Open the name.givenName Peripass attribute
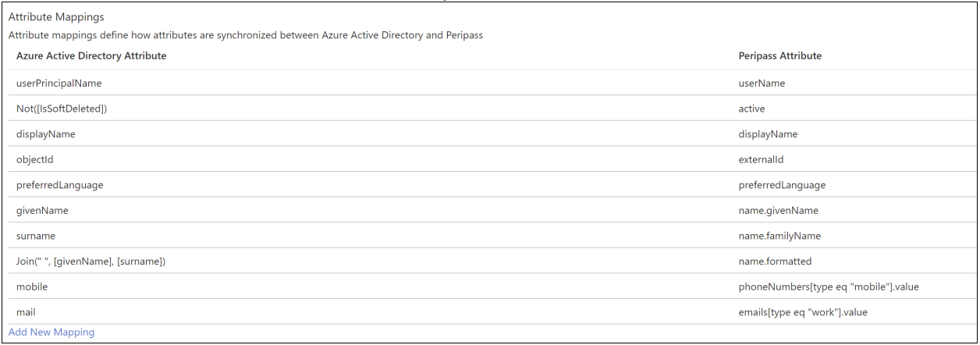The image size is (980, 345). [779, 210]
